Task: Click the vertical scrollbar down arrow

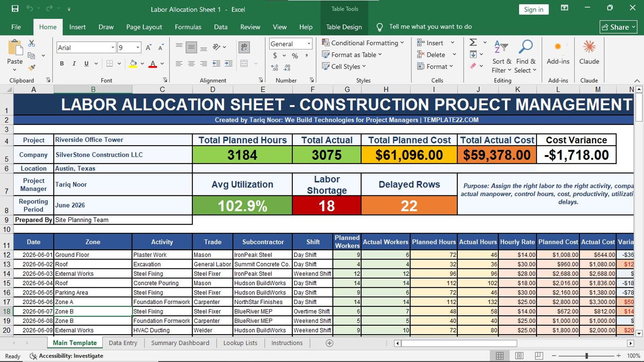Action: click(x=639, y=334)
